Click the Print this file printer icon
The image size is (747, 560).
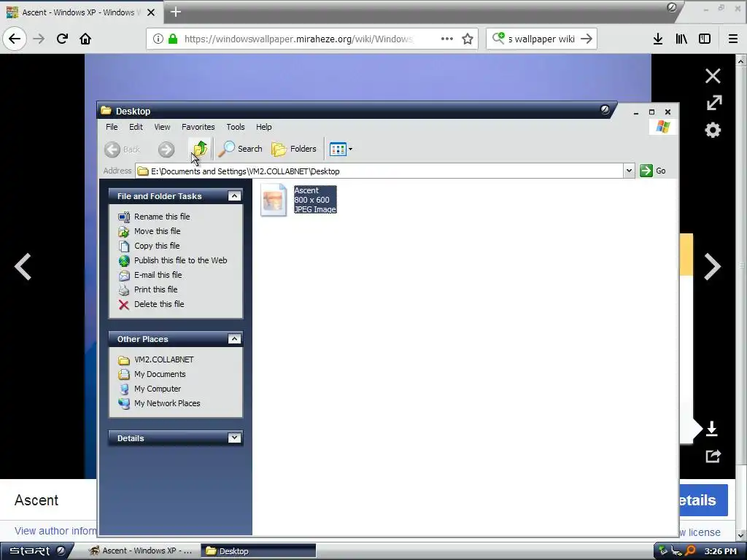(124, 289)
